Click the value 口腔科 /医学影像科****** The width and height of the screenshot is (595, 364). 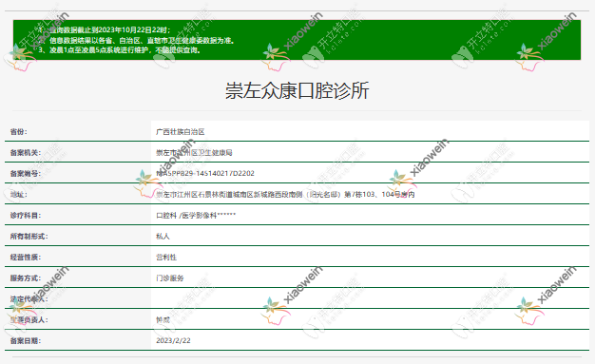click(x=196, y=215)
